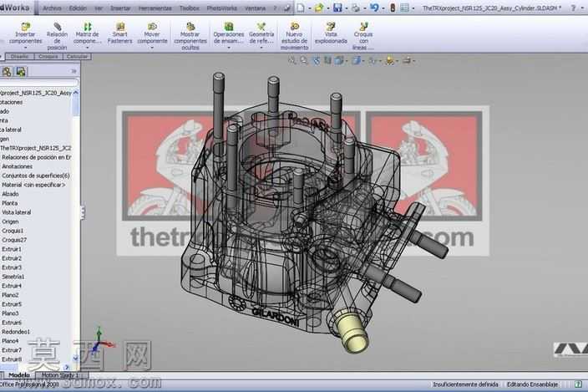
Task: Open the PhotoWorks menu
Action: (222, 8)
